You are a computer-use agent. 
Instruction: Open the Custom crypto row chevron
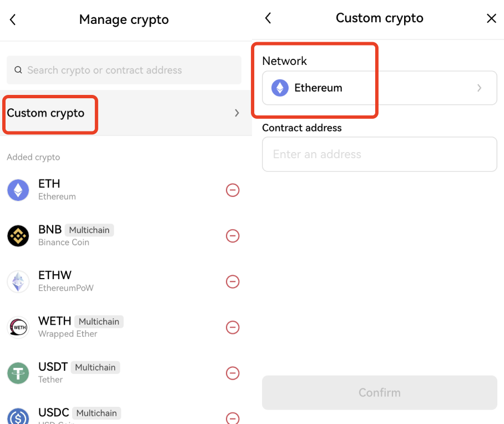point(237,113)
